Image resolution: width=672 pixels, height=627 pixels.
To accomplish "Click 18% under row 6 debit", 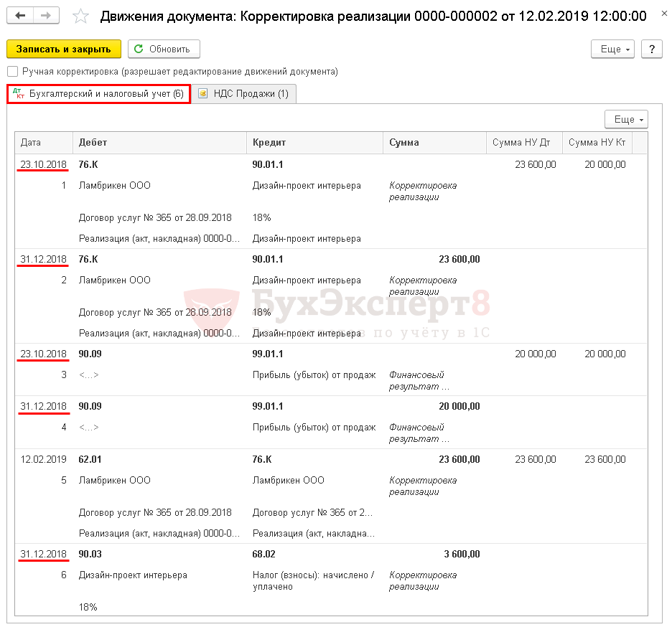I will click(x=88, y=607).
